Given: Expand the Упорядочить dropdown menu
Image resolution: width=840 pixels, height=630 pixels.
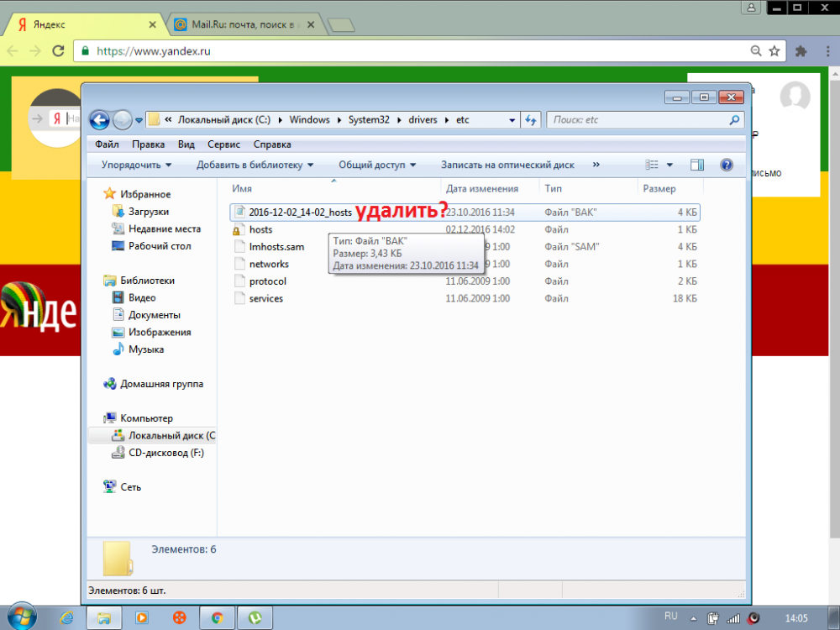Looking at the screenshot, I should point(136,165).
